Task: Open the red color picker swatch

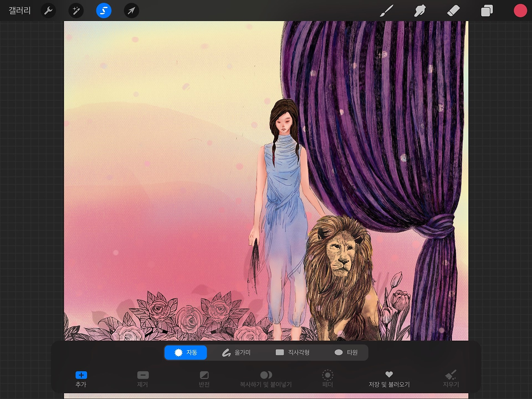Action: pos(520,11)
